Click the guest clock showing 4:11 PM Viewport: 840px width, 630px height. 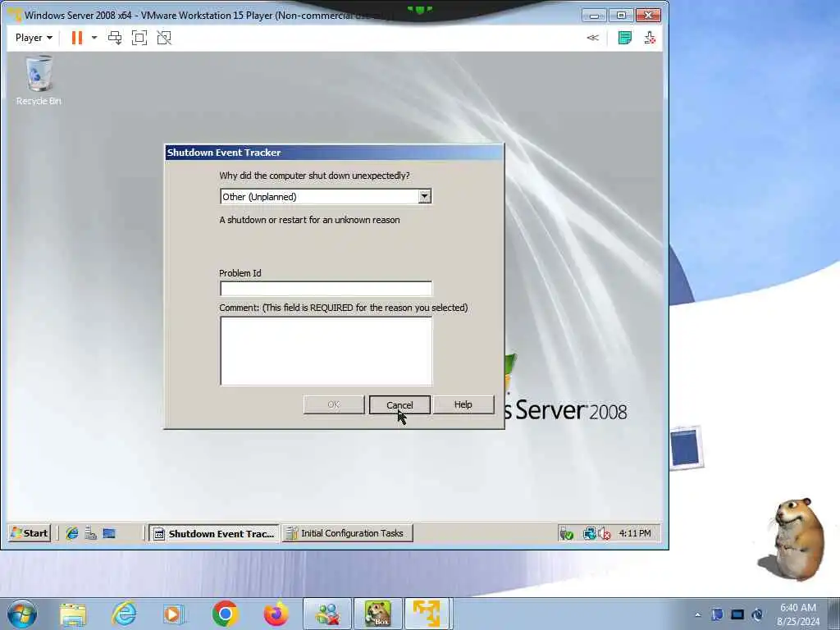pyautogui.click(x=635, y=533)
